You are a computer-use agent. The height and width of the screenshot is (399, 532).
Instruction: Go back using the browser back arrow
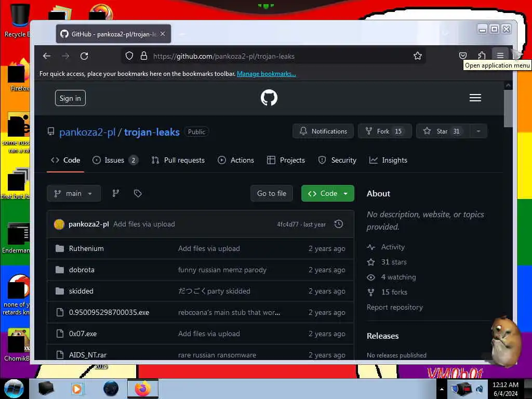47,56
